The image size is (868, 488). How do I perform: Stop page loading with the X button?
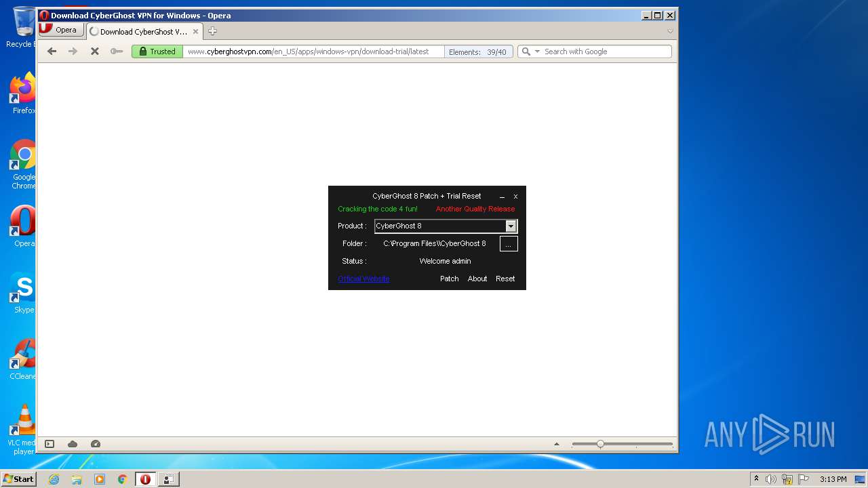[95, 52]
